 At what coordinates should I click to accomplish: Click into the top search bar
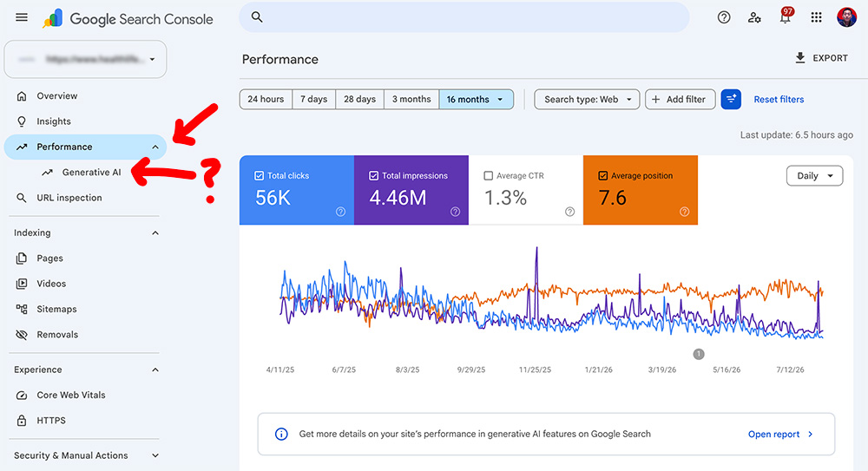pos(464,17)
